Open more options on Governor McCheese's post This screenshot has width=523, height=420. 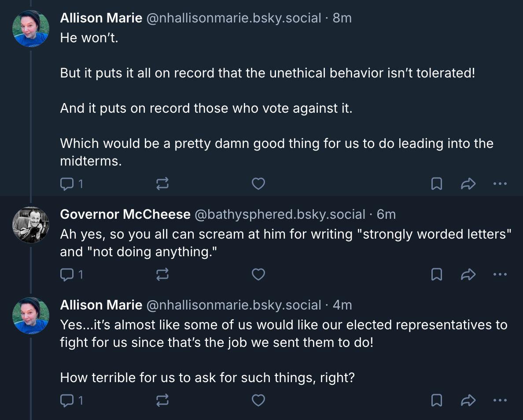coord(500,275)
